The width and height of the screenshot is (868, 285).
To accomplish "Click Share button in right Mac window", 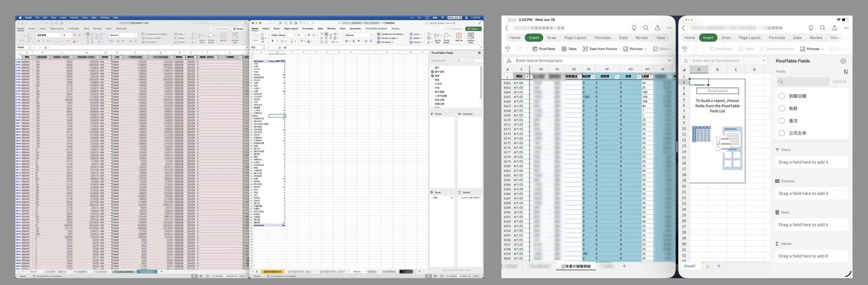I will click(x=473, y=29).
